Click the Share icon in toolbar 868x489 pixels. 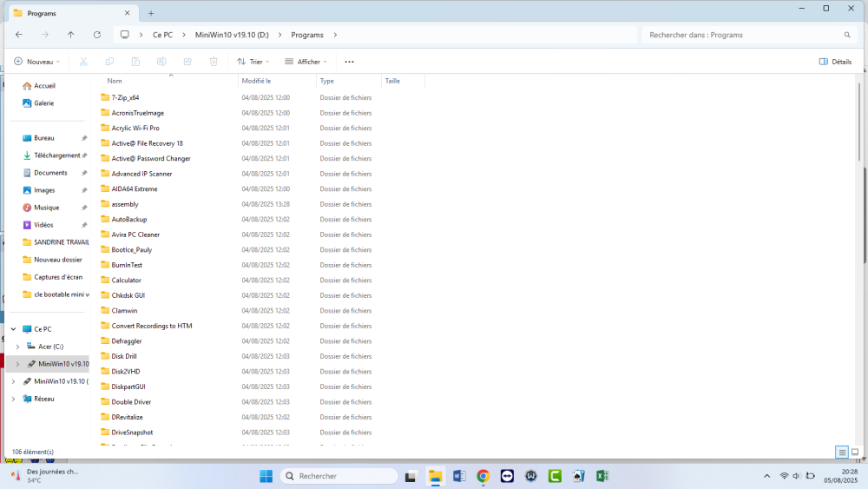pyautogui.click(x=187, y=62)
